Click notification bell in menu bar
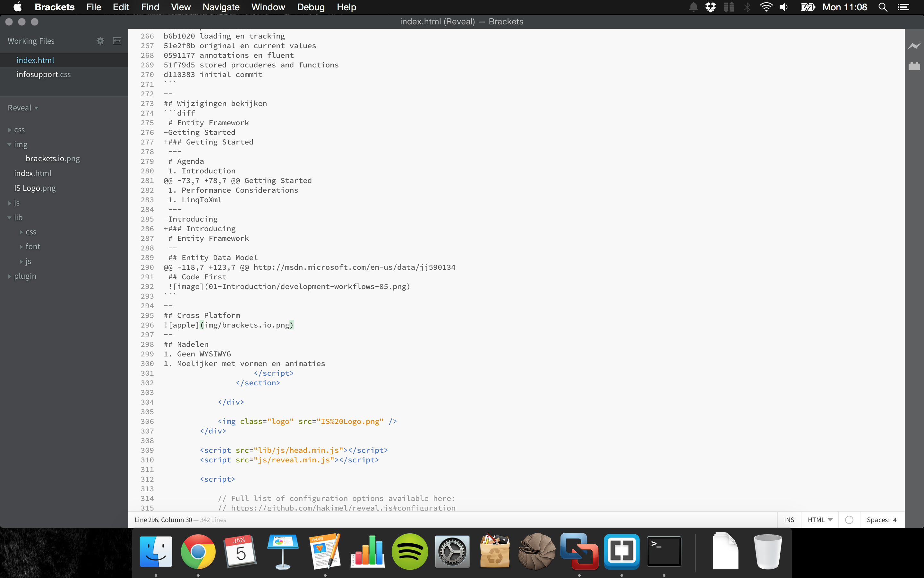This screenshot has width=924, height=578. click(693, 7)
